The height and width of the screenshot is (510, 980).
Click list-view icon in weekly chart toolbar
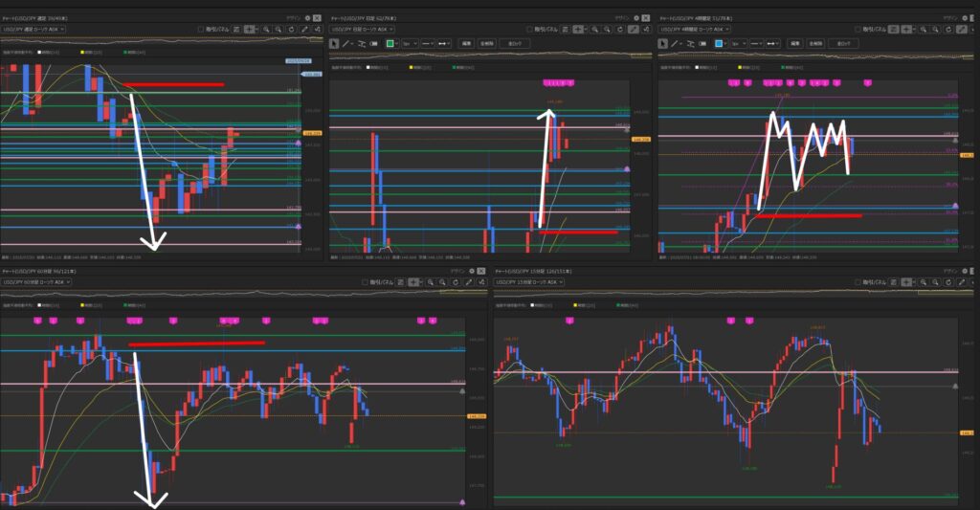tap(237, 30)
